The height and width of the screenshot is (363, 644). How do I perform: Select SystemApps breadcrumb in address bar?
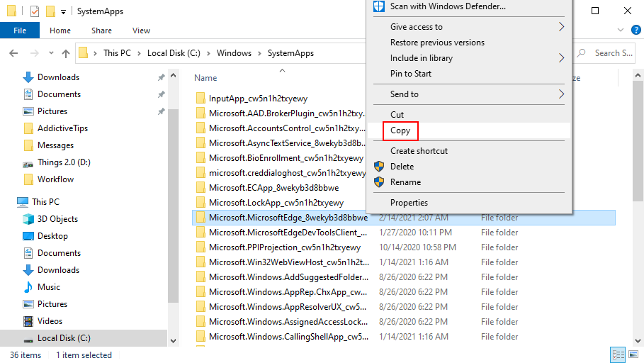[x=290, y=53]
